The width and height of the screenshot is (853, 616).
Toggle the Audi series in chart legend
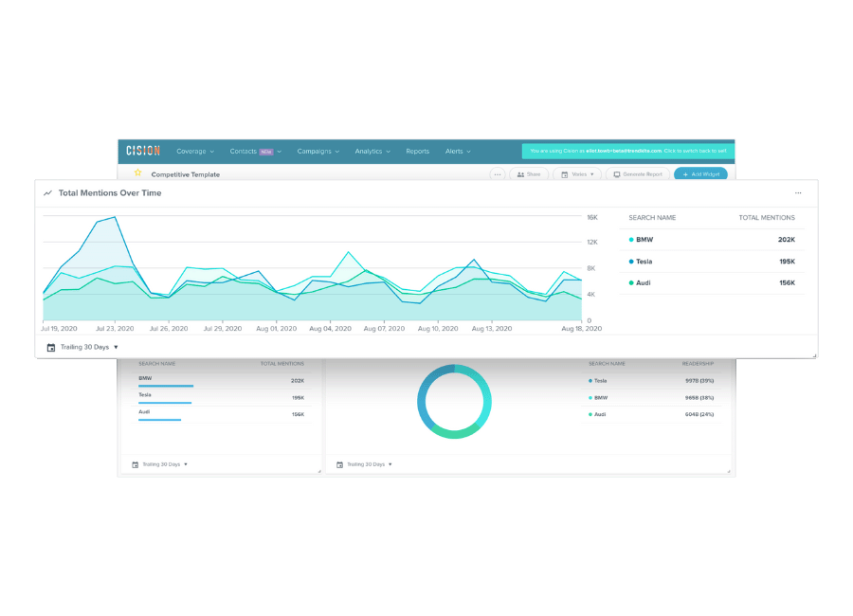(644, 282)
